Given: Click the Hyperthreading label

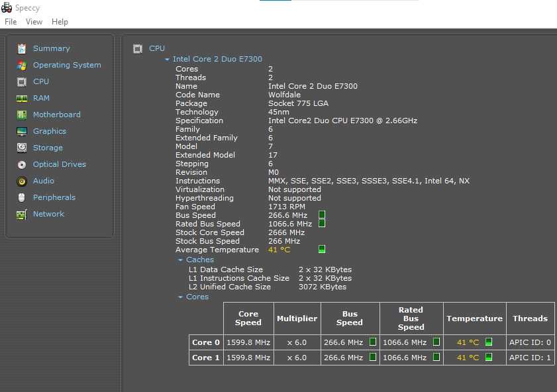Looking at the screenshot, I should point(205,198).
